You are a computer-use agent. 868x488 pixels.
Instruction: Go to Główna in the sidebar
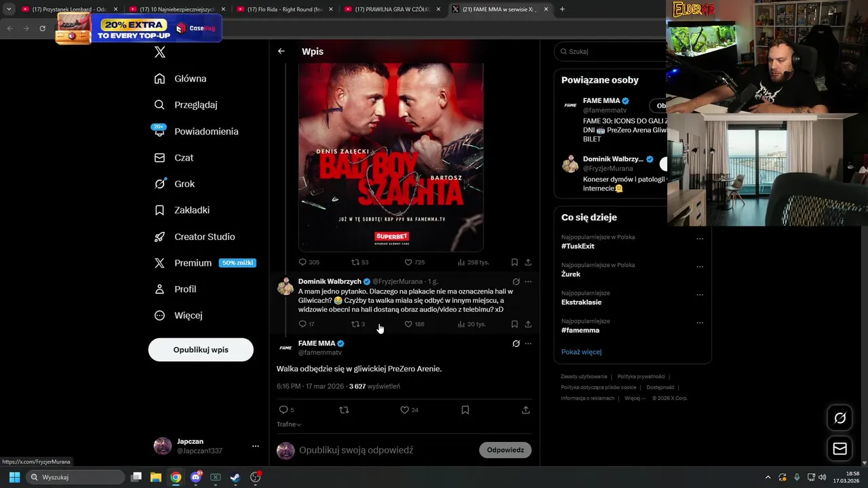(180, 79)
